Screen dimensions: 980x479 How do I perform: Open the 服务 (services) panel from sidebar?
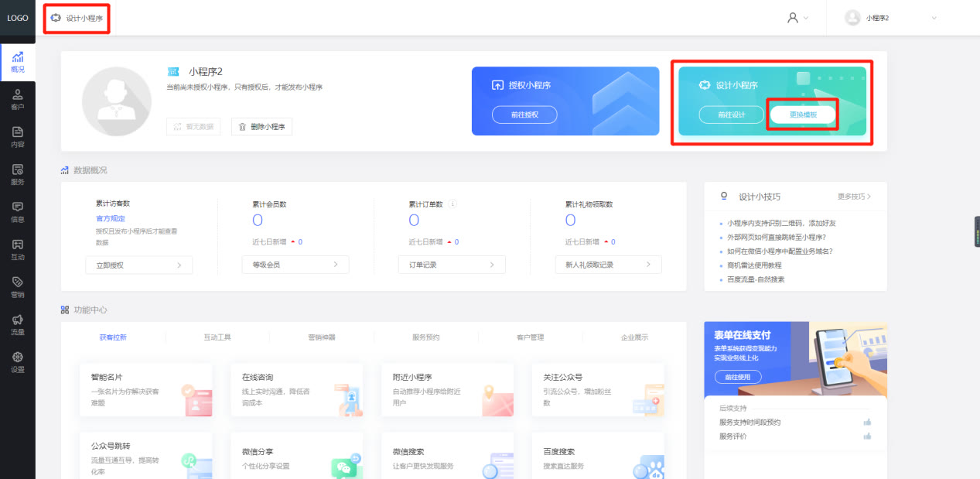pos(18,173)
